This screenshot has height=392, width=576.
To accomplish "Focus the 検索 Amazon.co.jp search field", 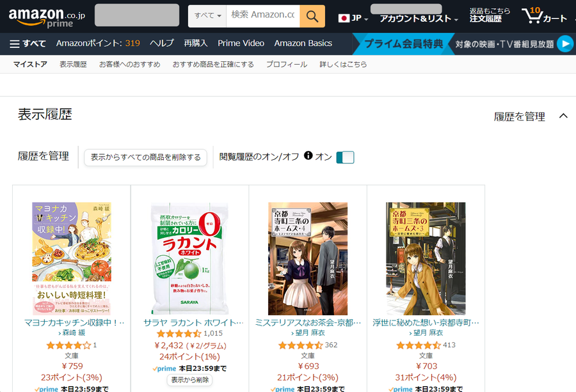I will click(263, 16).
